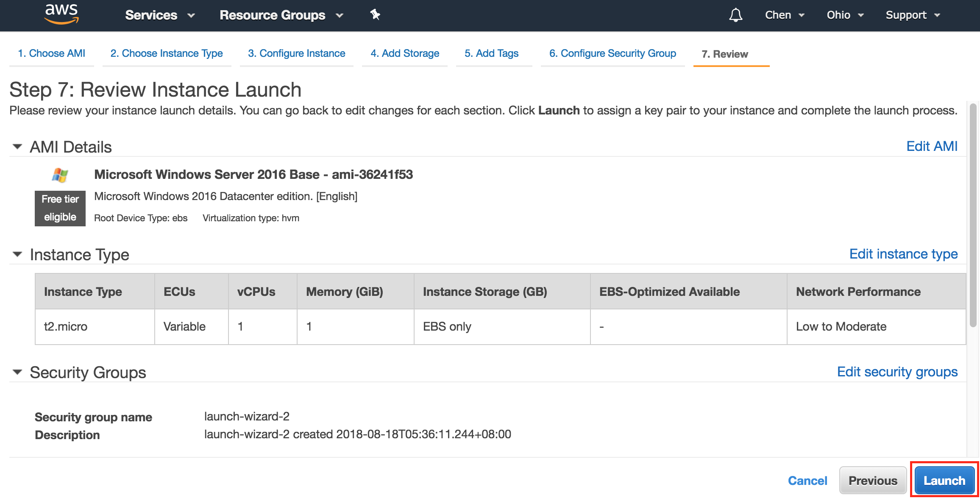Collapse the Instance Type section
The height and width of the screenshot is (501, 980).
(x=17, y=254)
